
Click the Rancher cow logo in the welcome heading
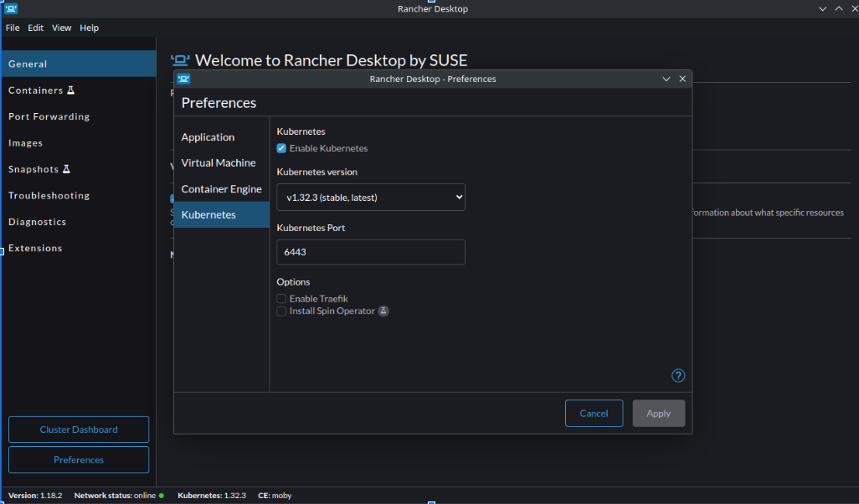(180, 60)
